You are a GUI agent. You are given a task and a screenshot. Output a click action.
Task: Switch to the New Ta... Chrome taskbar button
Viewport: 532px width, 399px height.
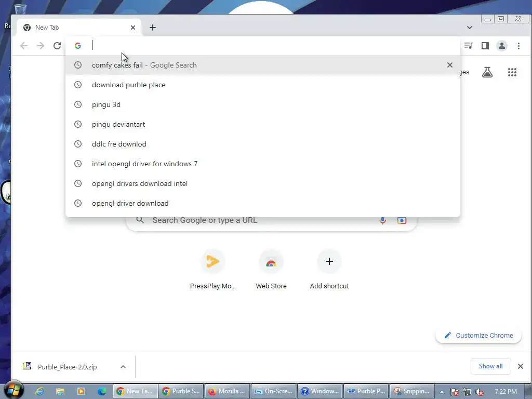tap(136, 391)
